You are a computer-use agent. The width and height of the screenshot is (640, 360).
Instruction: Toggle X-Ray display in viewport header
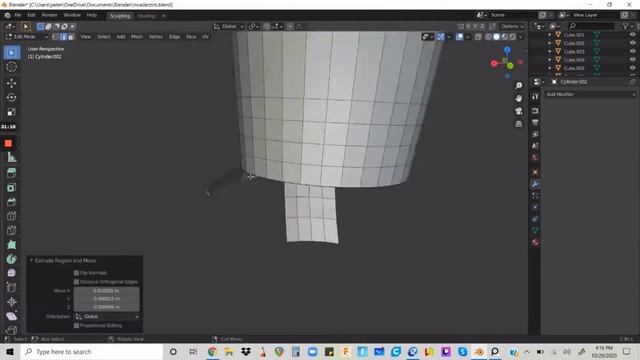click(478, 37)
